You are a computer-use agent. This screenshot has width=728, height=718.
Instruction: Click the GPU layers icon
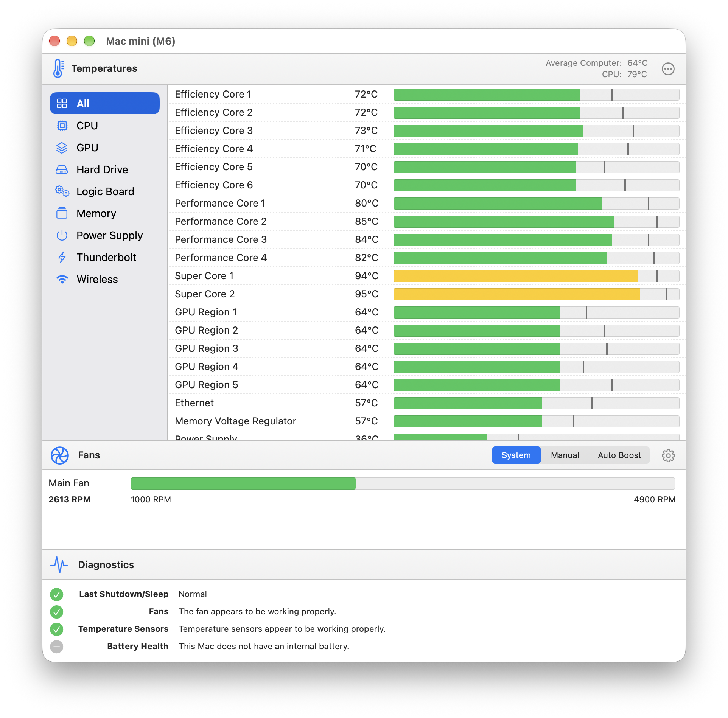click(62, 148)
